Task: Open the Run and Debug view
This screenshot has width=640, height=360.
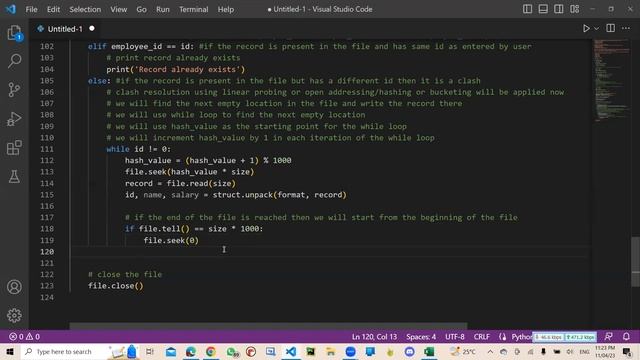Action: click(14, 119)
